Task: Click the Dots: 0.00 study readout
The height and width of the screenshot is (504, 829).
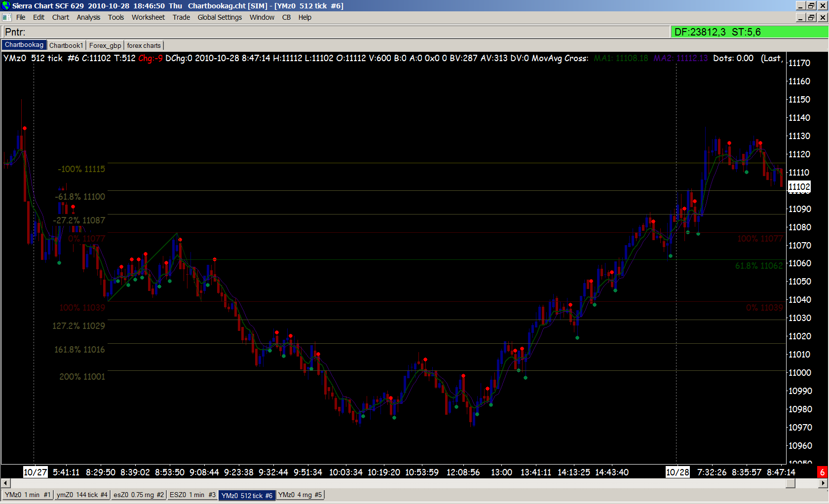Action: tap(733, 58)
